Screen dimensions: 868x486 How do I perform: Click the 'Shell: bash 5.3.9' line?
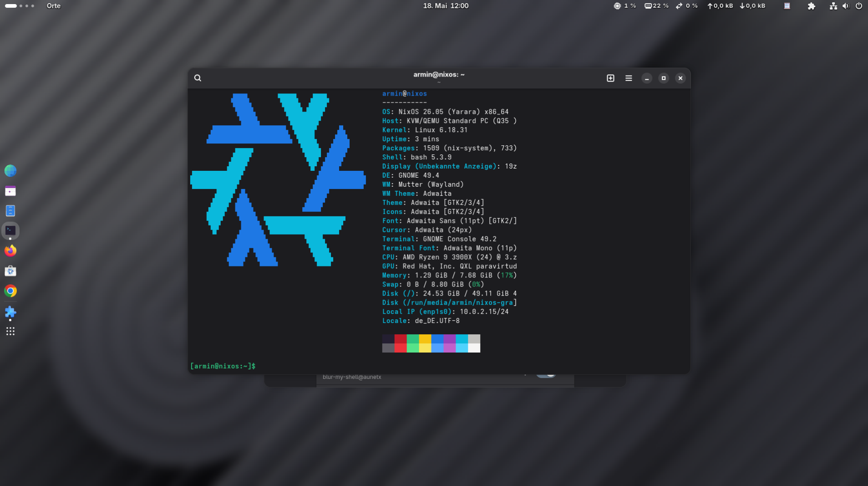point(417,158)
